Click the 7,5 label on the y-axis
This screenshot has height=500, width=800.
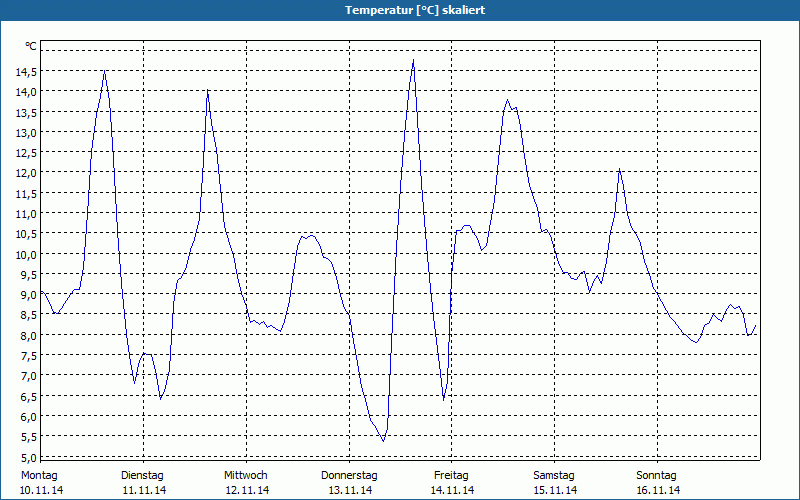[x=27, y=356]
